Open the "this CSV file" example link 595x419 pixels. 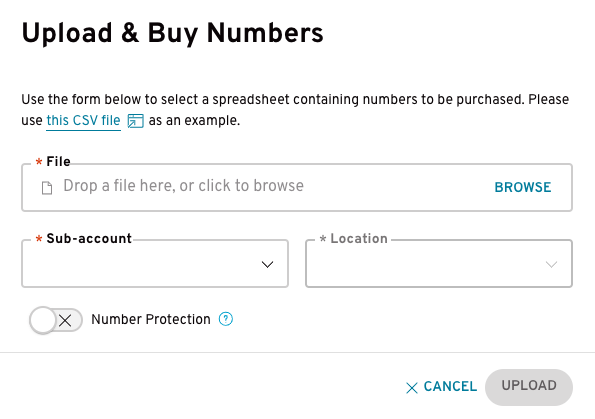tap(83, 121)
